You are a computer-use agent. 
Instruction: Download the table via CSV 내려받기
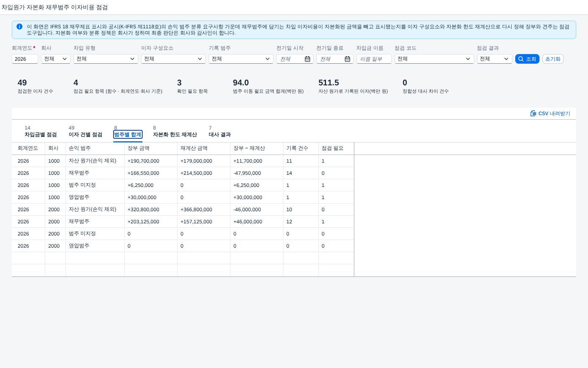pos(550,113)
